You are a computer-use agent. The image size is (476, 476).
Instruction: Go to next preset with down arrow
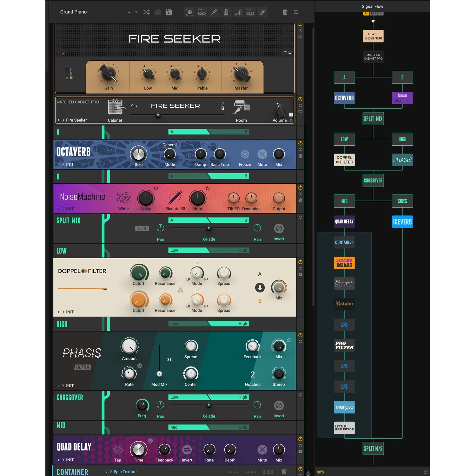[x=136, y=12]
